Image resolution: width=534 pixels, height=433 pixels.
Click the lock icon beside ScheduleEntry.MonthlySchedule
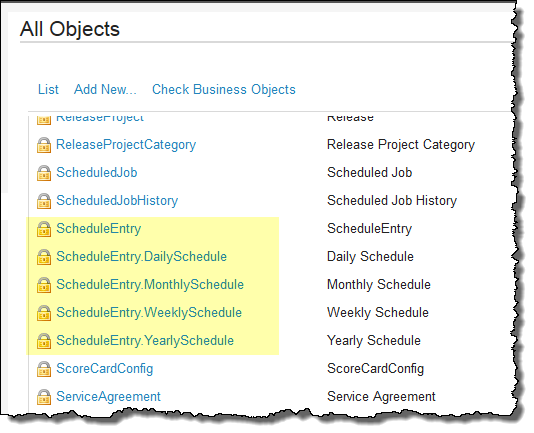pos(44,285)
